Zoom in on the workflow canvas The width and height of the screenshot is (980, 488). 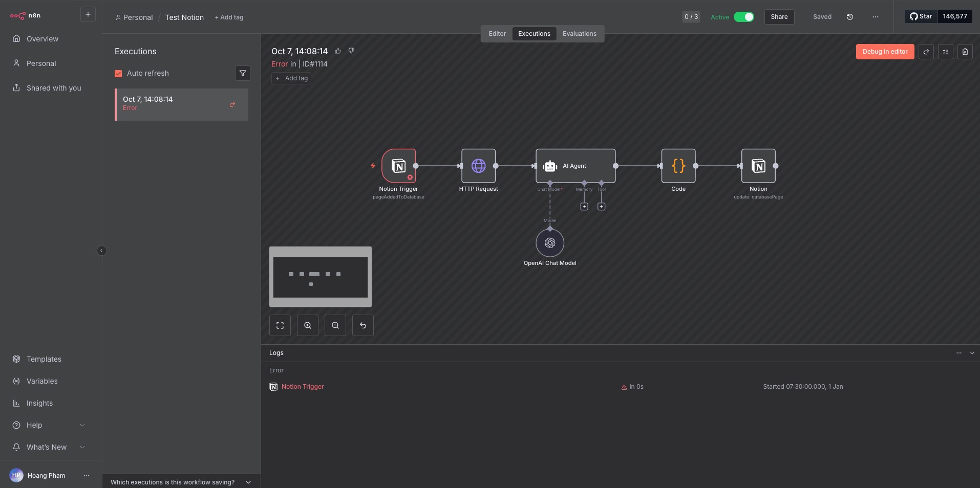tap(307, 325)
